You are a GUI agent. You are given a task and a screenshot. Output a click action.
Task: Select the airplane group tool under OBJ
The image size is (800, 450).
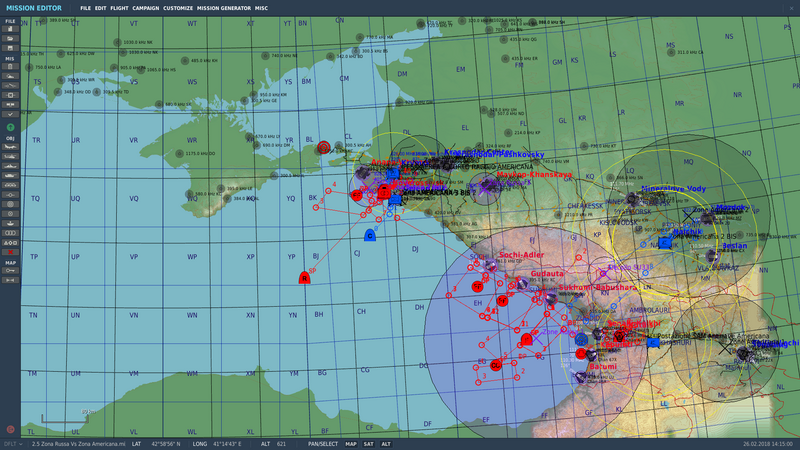(11, 147)
